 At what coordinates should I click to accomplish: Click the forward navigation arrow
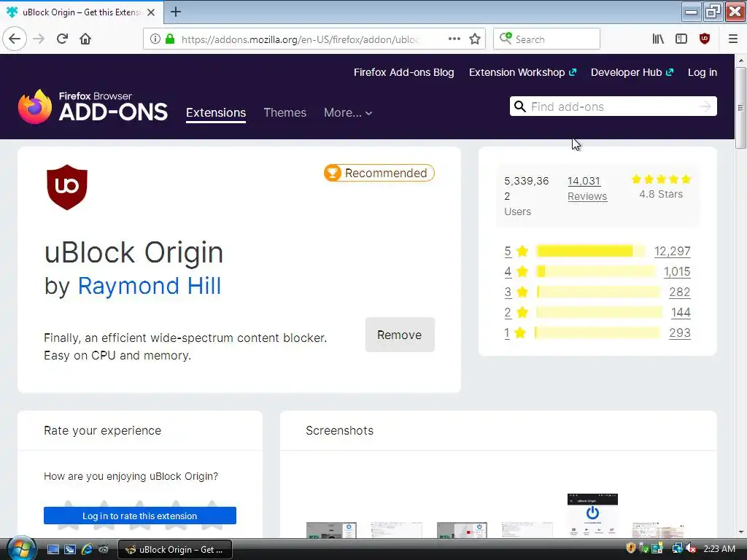pos(39,39)
